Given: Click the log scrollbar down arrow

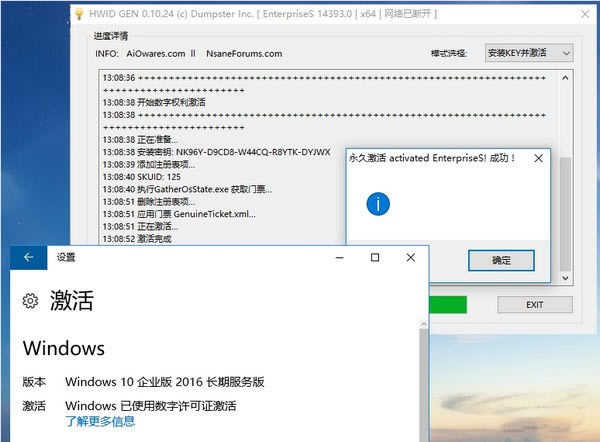Looking at the screenshot, I should [565, 278].
